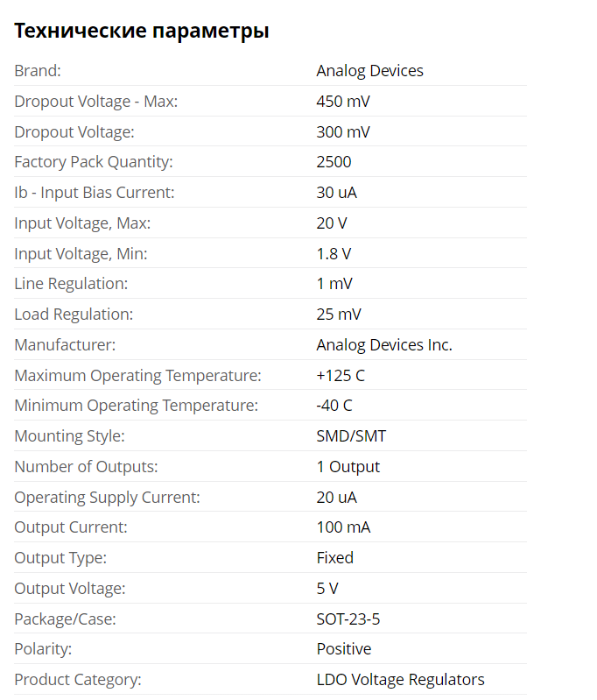Viewport: 597px width, 700px height.
Task: Click the SMD/SMT mounting style value
Action: pyautogui.click(x=351, y=436)
